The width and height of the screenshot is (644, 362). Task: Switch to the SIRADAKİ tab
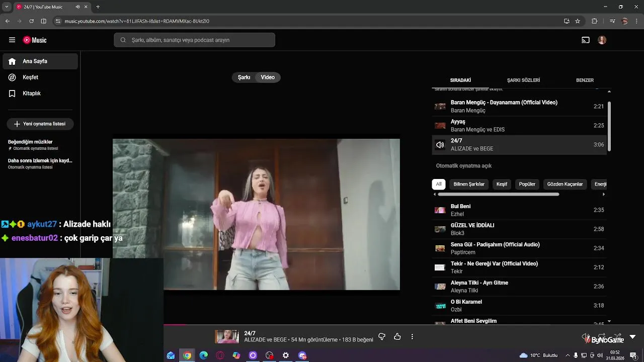460,80
